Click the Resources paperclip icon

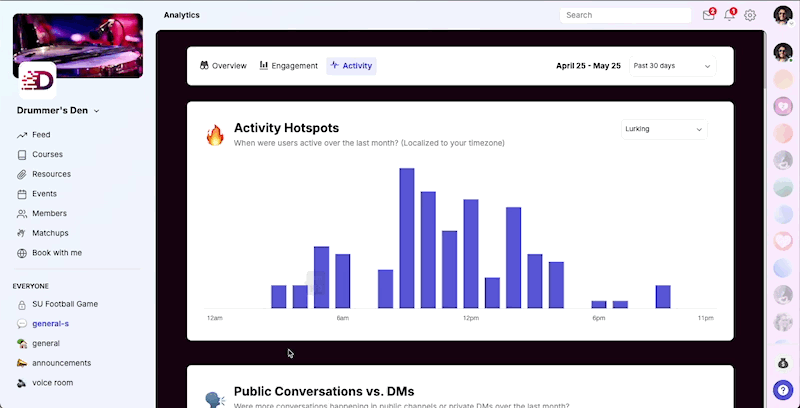pos(21,174)
